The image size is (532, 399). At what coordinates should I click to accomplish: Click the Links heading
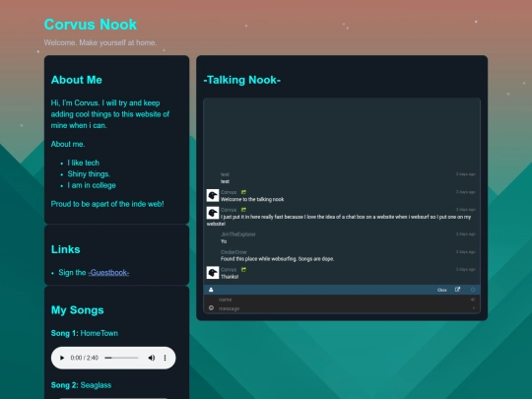click(x=65, y=249)
